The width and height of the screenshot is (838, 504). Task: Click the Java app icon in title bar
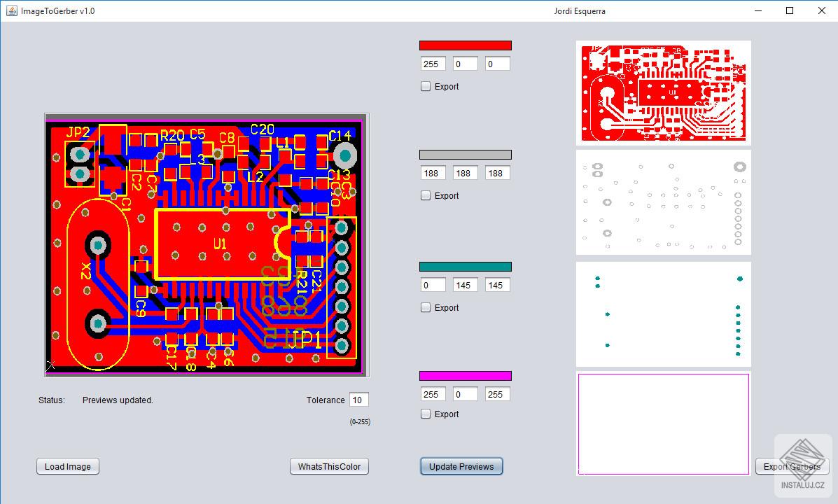click(x=11, y=10)
